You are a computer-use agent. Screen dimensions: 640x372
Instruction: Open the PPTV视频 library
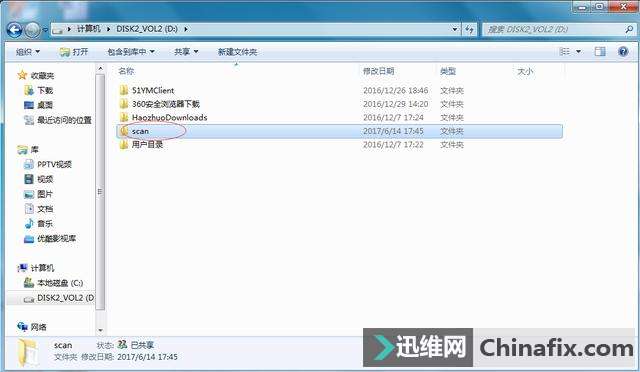point(54,164)
